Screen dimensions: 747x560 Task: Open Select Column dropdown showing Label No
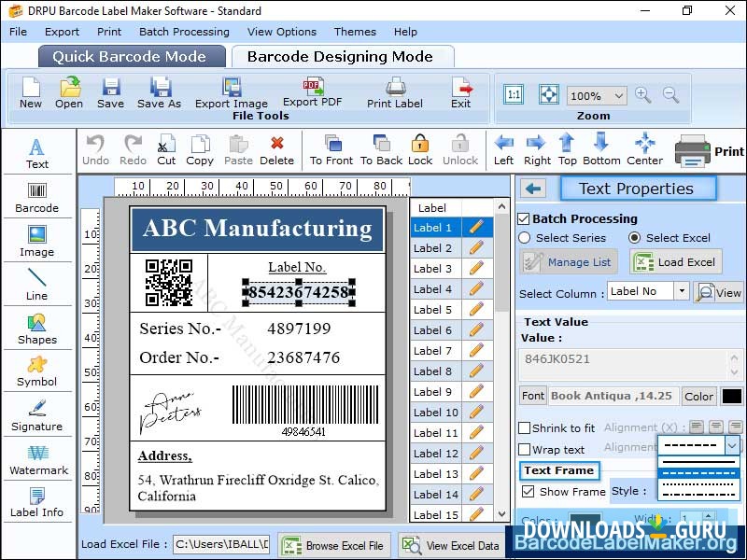point(682,290)
